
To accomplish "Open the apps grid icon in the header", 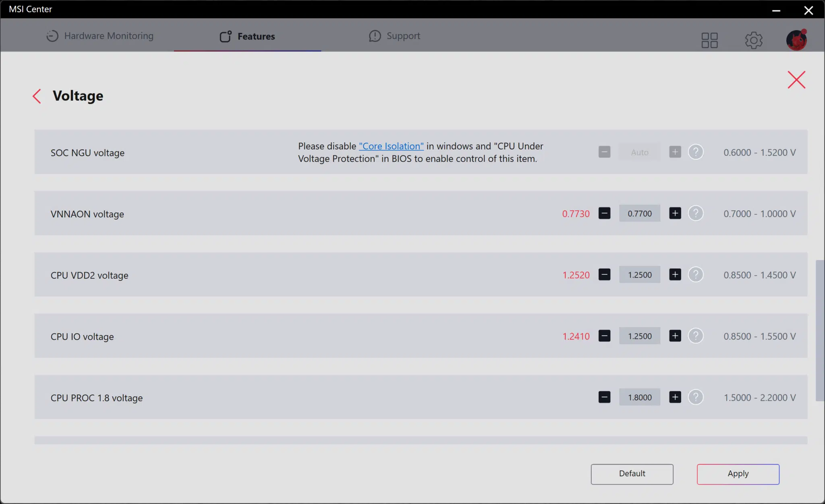I will pos(709,40).
